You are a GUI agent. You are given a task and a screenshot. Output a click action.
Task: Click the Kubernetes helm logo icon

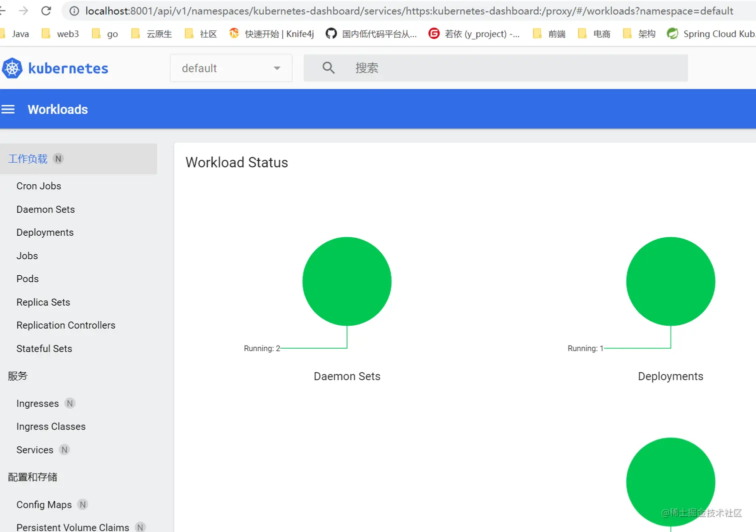click(12, 68)
